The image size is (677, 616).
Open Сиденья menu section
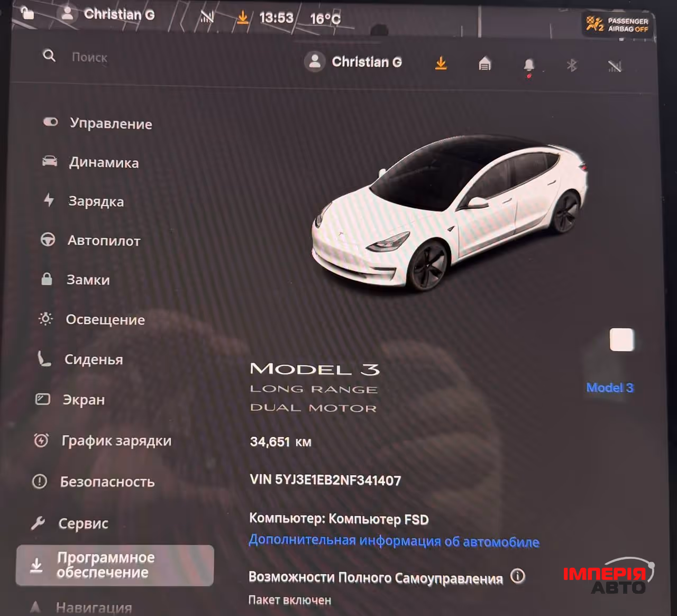[x=80, y=360]
